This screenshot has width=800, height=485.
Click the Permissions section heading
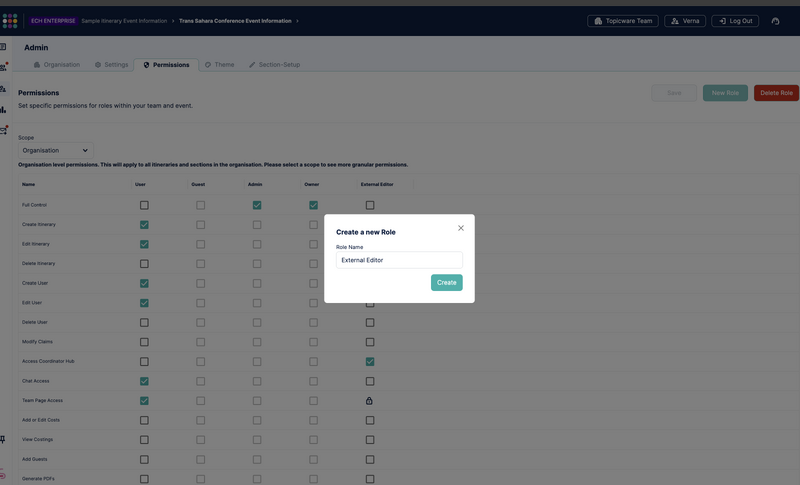[x=39, y=93]
